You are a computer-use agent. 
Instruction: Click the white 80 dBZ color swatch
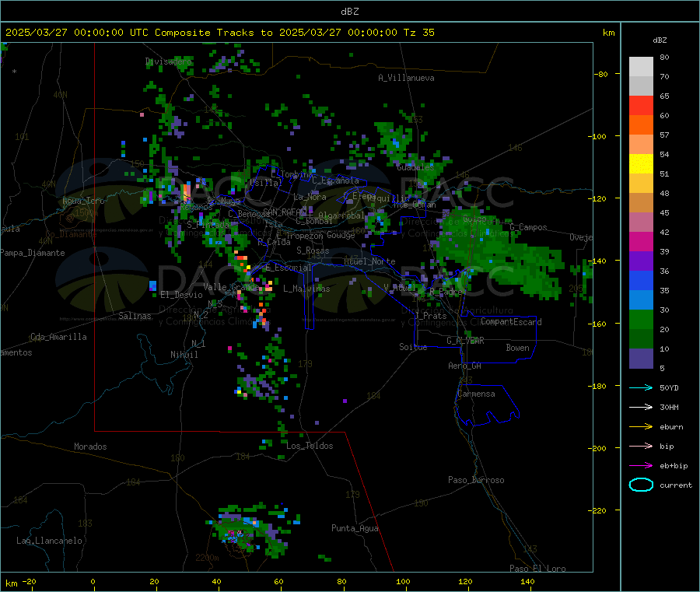point(641,67)
